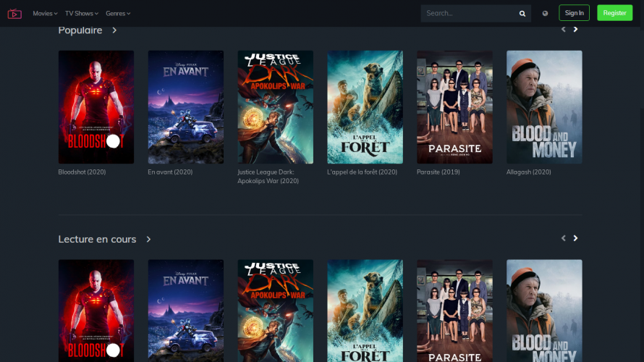
Task: Open Justice League Dark poster in Lecture en cours
Action: 276,311
